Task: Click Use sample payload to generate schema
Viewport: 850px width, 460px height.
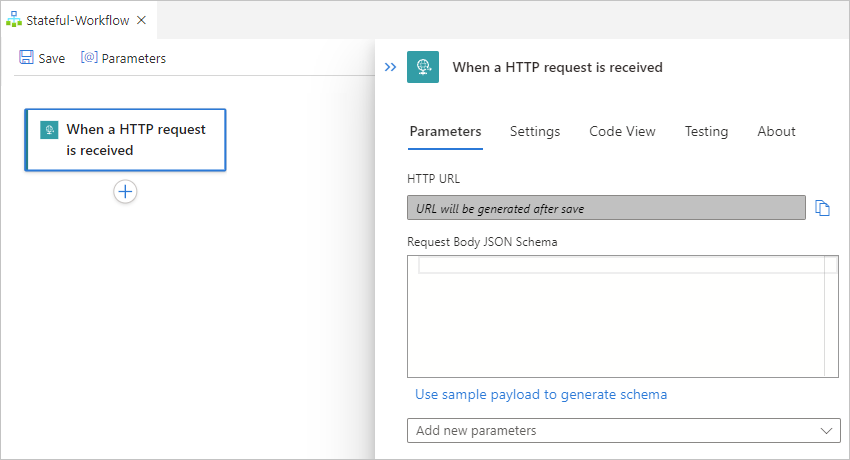Action: (x=541, y=394)
